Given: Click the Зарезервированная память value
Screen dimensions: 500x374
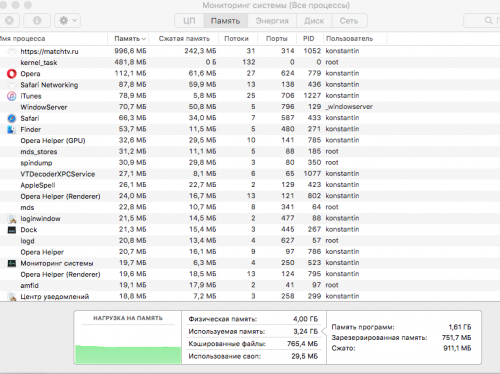Looking at the screenshot, I should [x=457, y=338].
